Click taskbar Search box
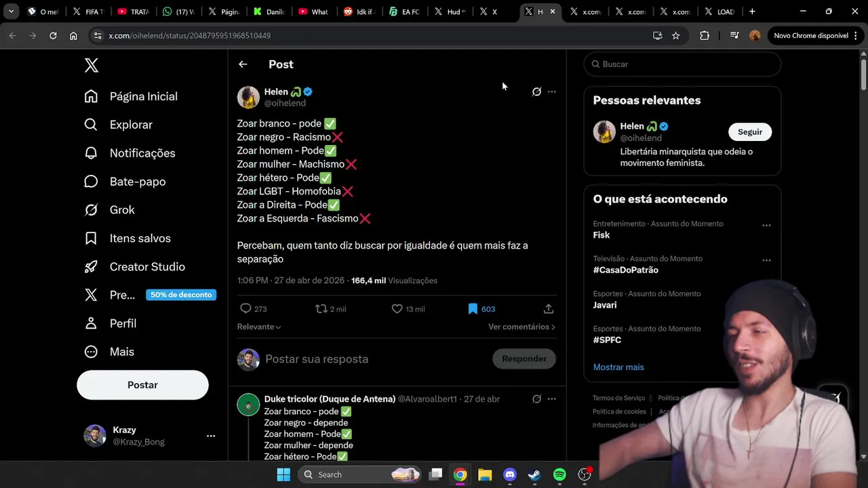 tap(359, 474)
